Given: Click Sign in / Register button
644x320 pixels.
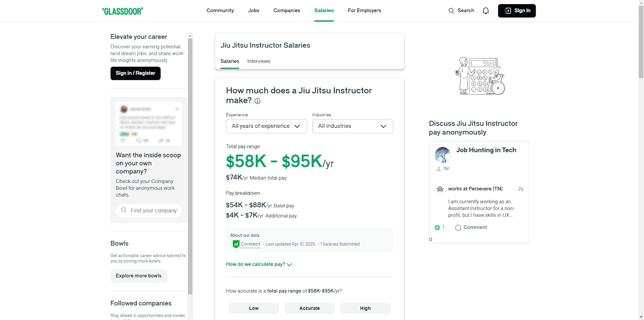Looking at the screenshot, I should tap(136, 73).
